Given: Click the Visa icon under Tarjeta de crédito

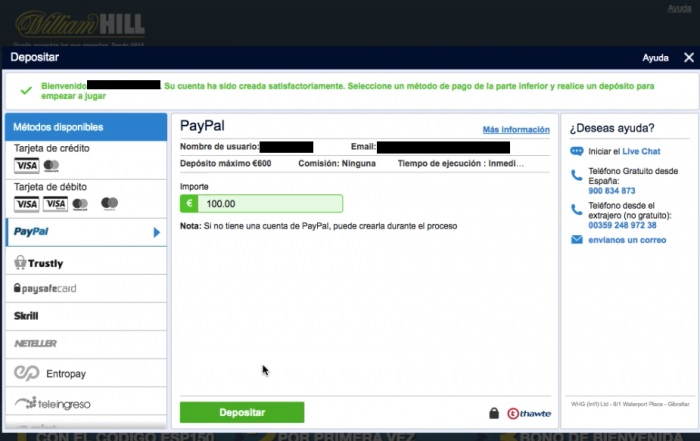Looking at the screenshot, I should pyautogui.click(x=27, y=166).
